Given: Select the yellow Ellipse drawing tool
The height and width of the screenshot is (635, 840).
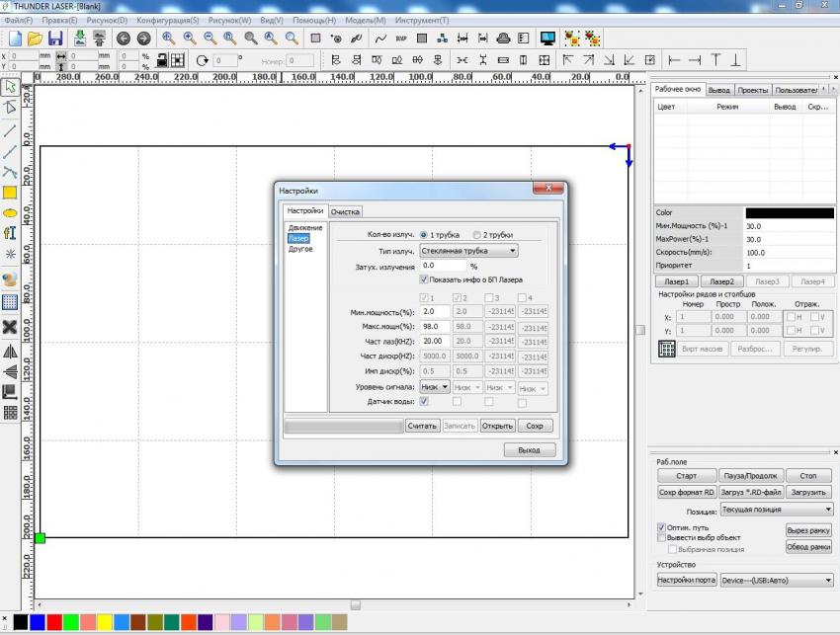Looking at the screenshot, I should click(x=10, y=212).
